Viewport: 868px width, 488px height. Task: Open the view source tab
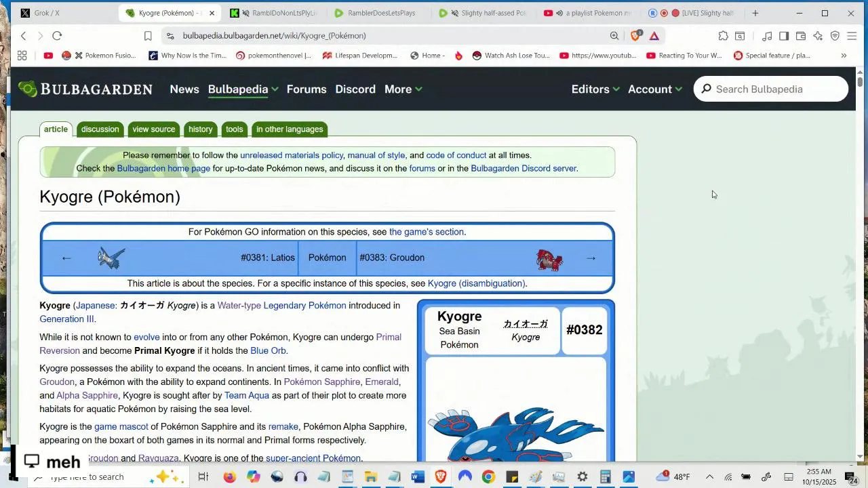click(154, 129)
